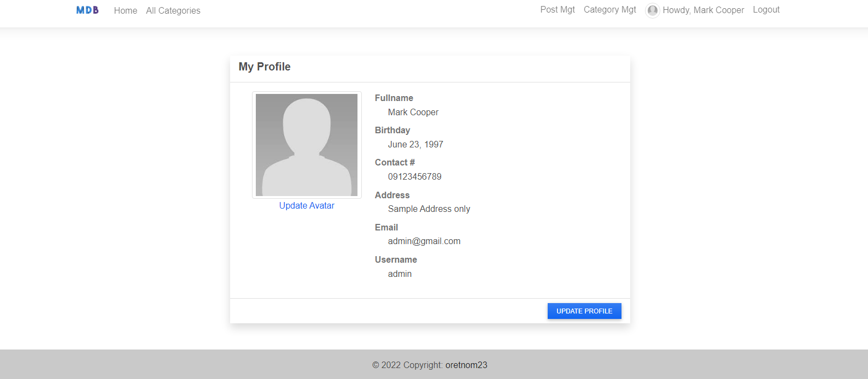Click the email admin@gmail.com
Viewport: 868px width, 379px height.
(x=424, y=241)
